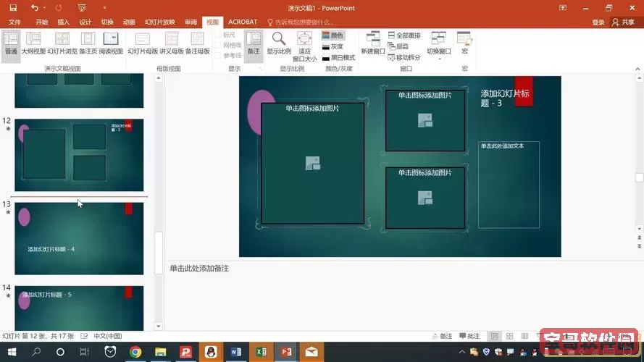644x362 pixels.
Task: Open a New Window (新建窗口)
Action: 373,43
